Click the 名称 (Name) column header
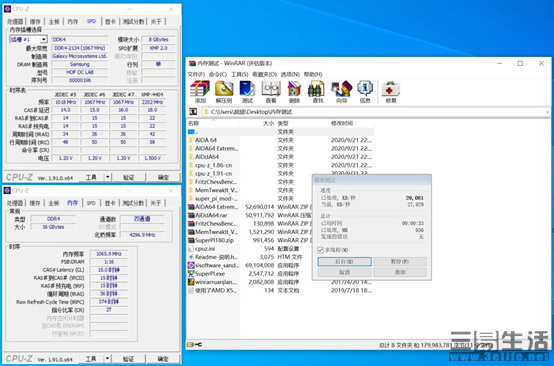Viewport: 554px width, 366px height. click(213, 123)
